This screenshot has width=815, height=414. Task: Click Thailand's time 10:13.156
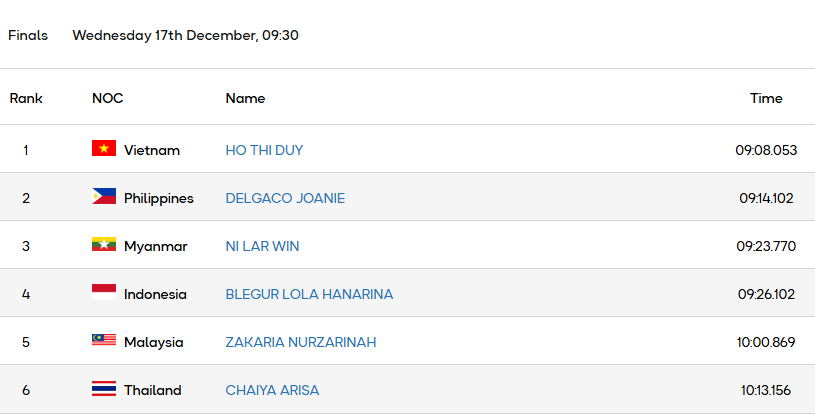pos(767,390)
